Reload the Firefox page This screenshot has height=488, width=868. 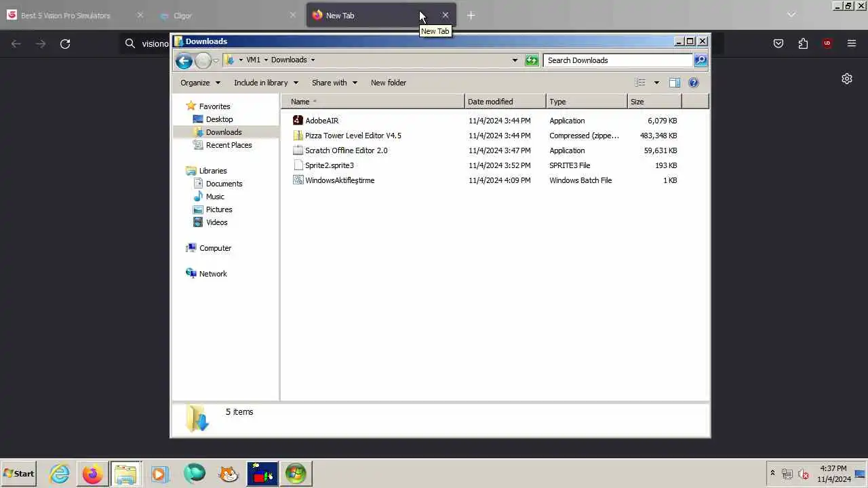(x=65, y=44)
